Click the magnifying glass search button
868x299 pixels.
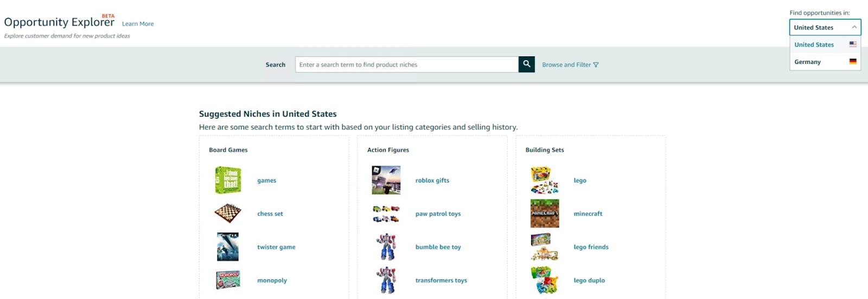click(526, 64)
